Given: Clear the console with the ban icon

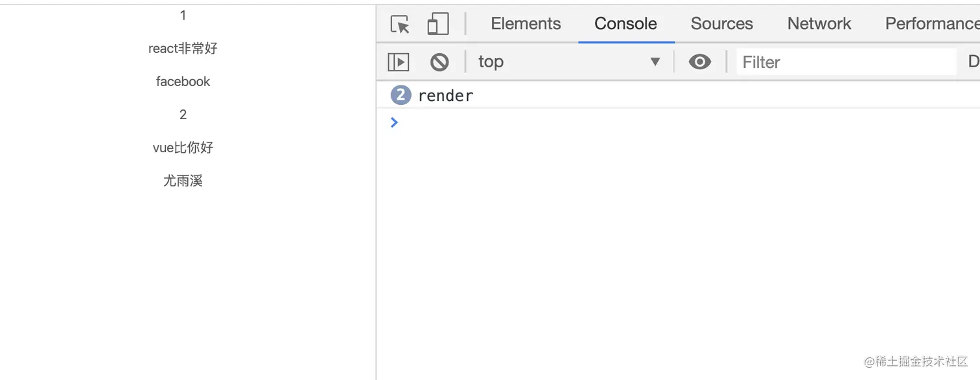Looking at the screenshot, I should (439, 61).
